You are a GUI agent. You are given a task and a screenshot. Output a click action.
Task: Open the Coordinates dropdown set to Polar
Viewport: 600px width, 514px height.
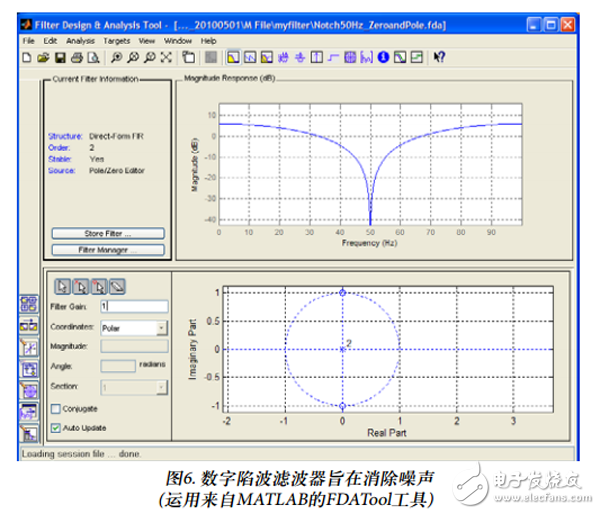pyautogui.click(x=133, y=326)
